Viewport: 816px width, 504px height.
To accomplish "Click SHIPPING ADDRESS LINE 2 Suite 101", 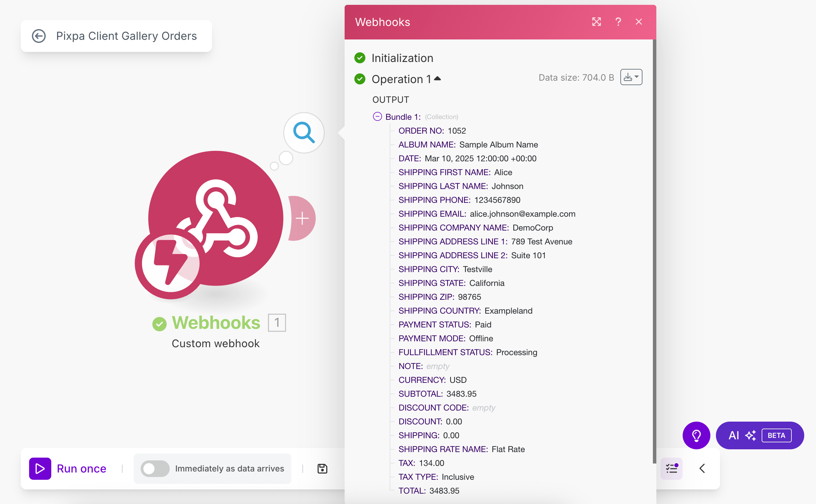I will [x=472, y=255].
